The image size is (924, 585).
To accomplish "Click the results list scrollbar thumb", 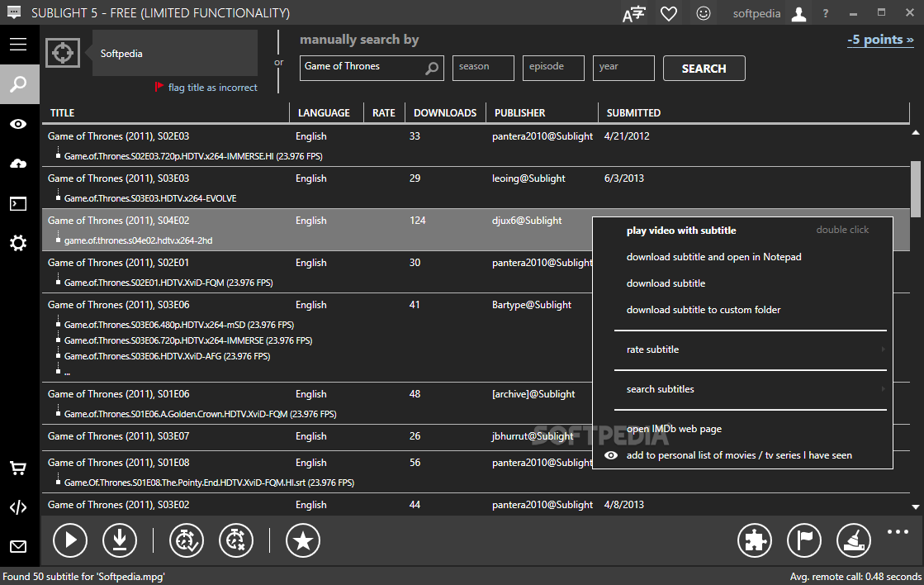I will point(915,188).
